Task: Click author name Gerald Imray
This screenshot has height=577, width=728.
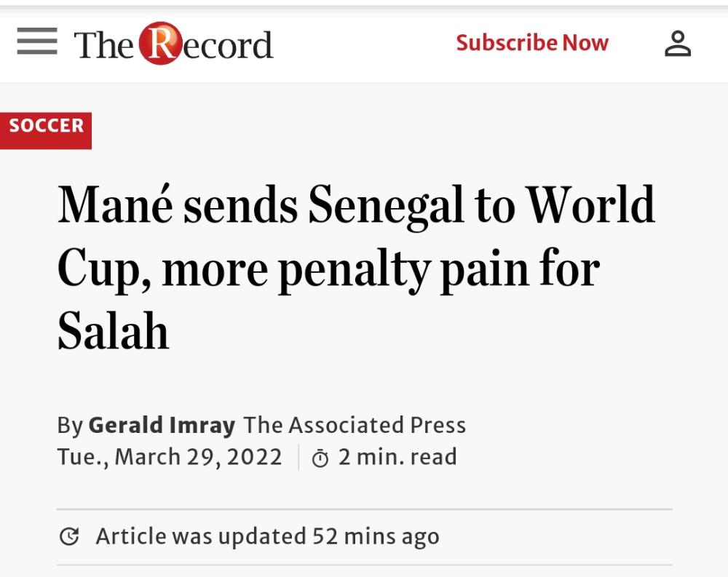Action: click(x=162, y=425)
